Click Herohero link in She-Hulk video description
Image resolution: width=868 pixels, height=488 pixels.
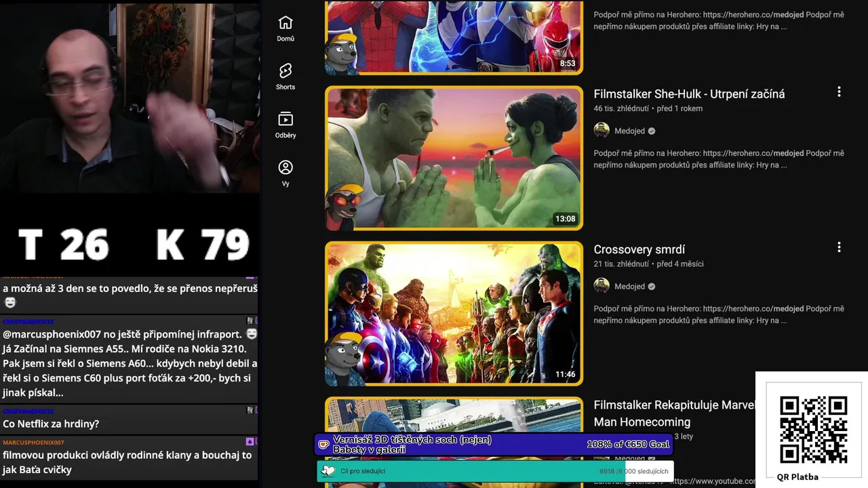753,153
